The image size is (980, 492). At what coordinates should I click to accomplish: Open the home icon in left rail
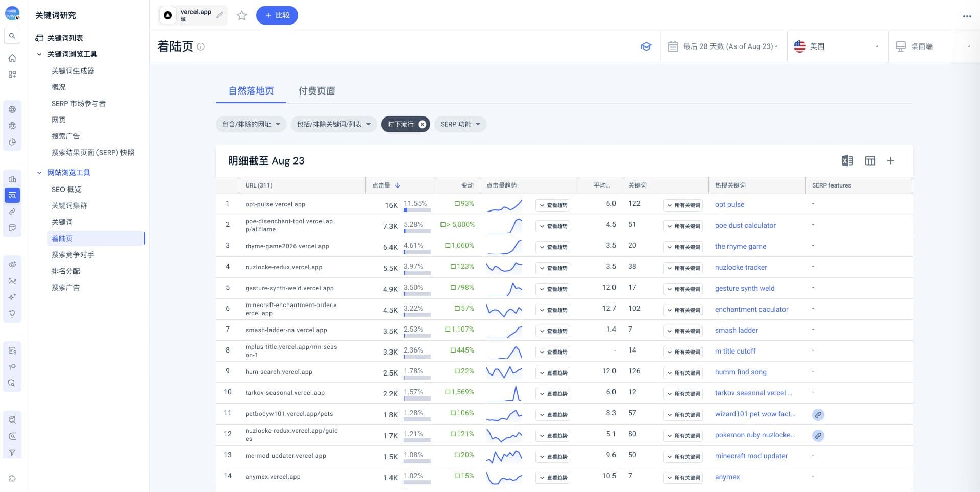tap(12, 58)
